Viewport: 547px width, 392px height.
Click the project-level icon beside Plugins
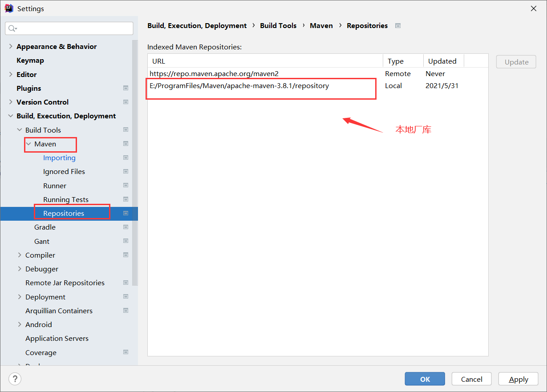(126, 88)
